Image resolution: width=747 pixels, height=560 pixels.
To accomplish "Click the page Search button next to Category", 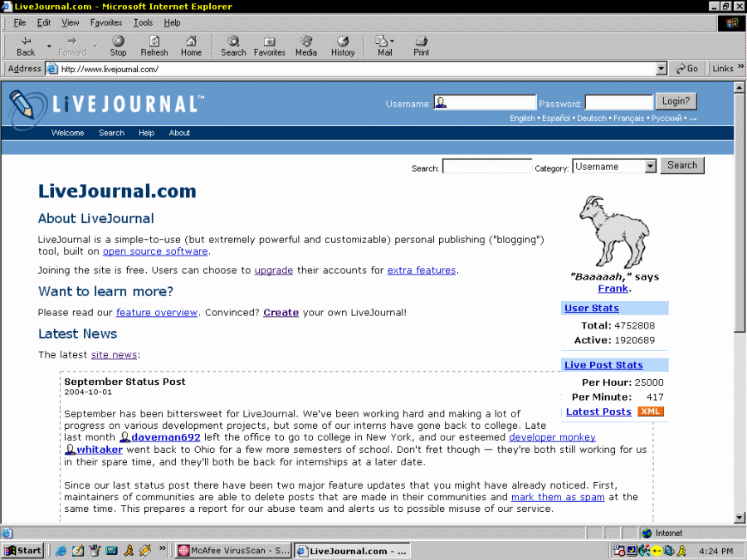I will pyautogui.click(x=682, y=165).
